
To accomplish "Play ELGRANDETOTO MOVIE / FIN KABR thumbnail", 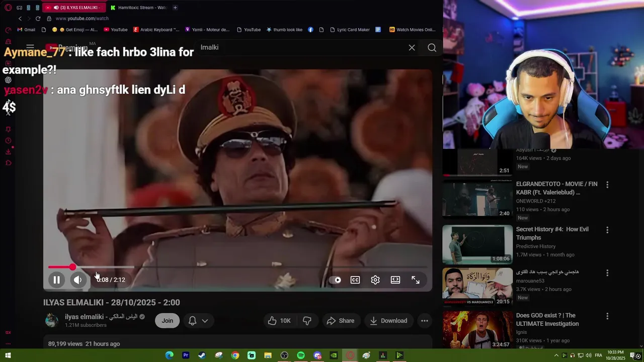I will point(477,199).
